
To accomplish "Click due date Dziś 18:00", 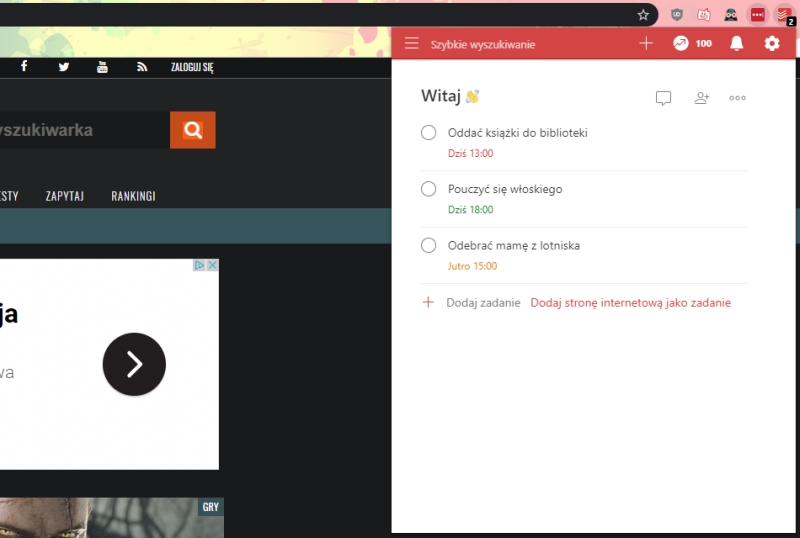I will (x=470, y=209).
